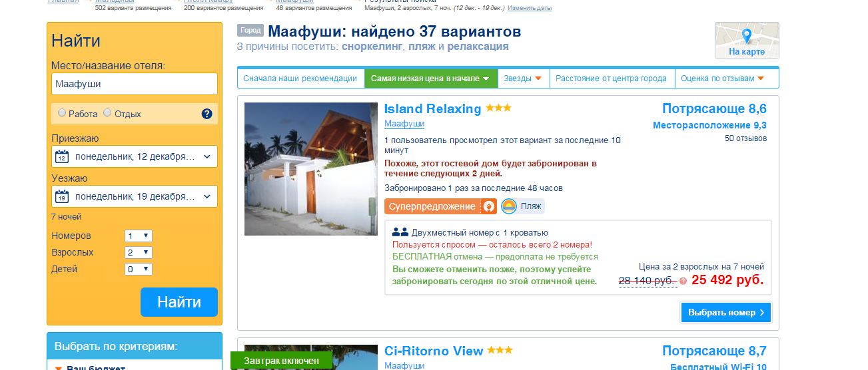Select the Работа radio button
This screenshot has width=868, height=370.
click(x=62, y=113)
